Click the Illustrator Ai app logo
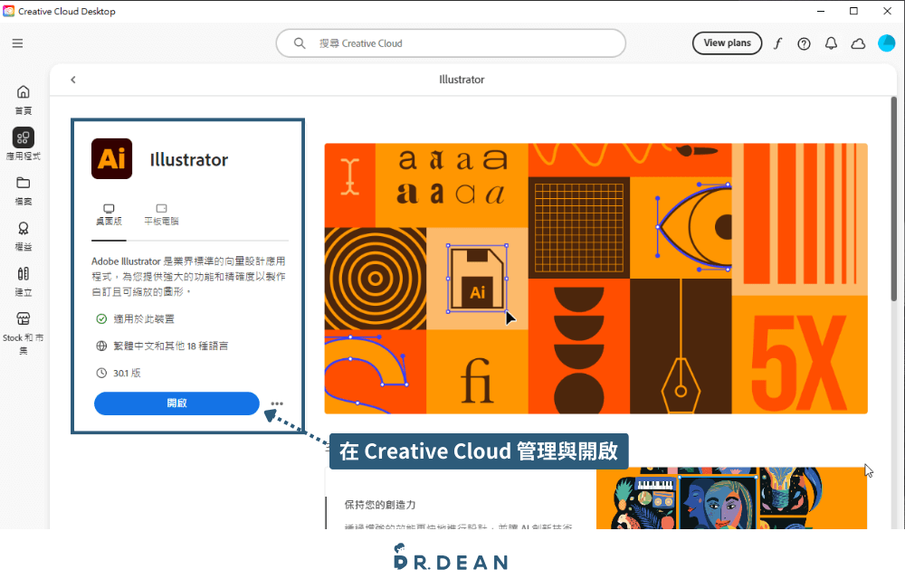This screenshot has height=588, width=905. [x=112, y=158]
